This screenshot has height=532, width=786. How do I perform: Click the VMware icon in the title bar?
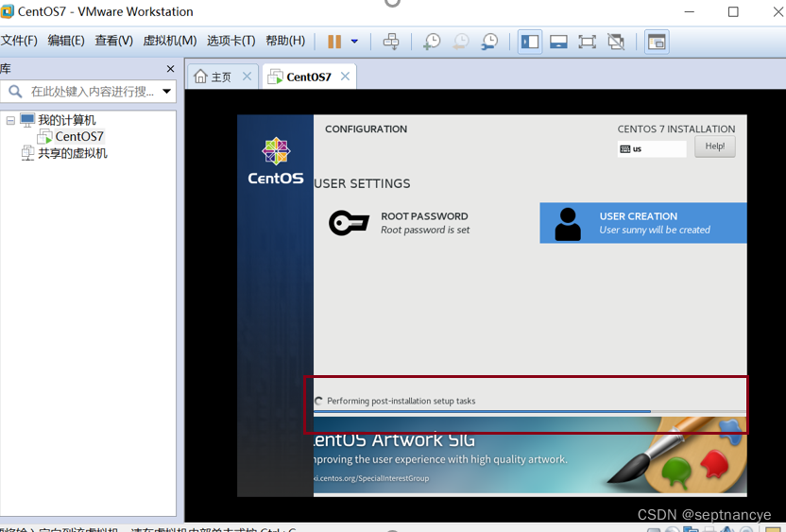pos(7,11)
